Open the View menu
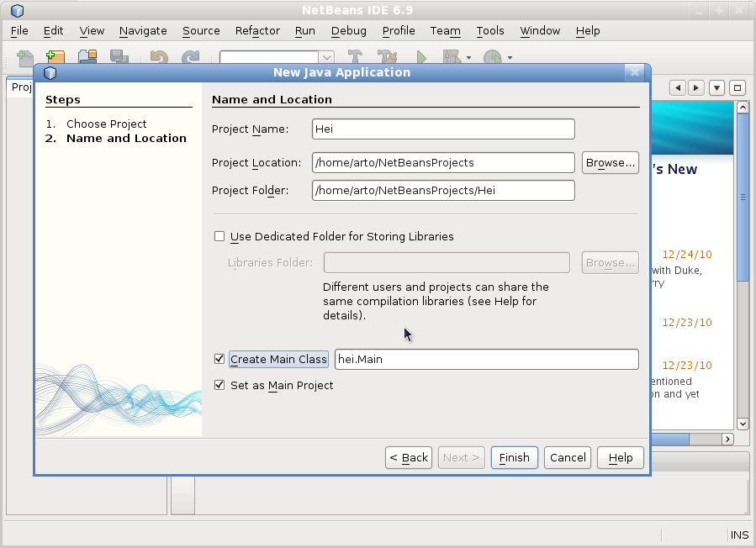The width and height of the screenshot is (756, 548). (x=92, y=31)
